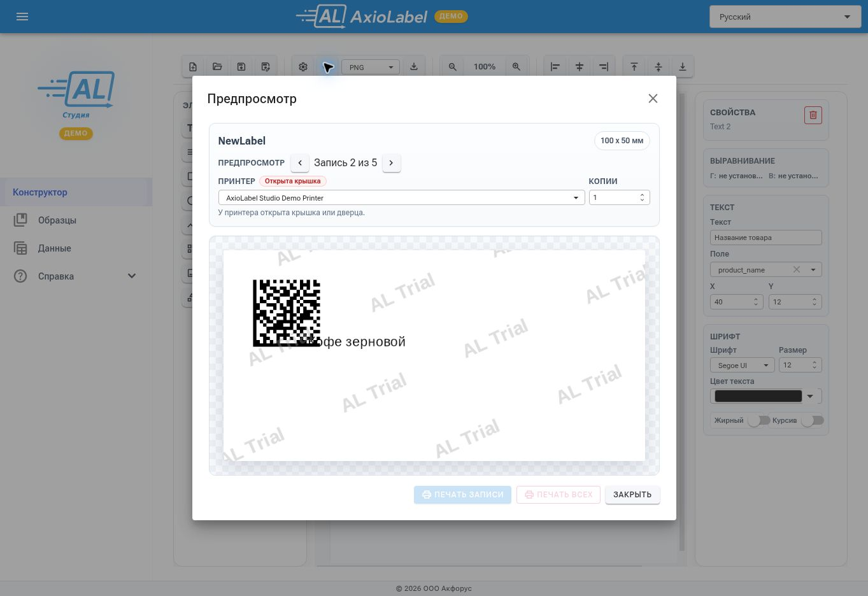Image resolution: width=868 pixels, height=596 pixels.
Task: Click the zoom in magnifier icon
Action: click(x=516, y=67)
